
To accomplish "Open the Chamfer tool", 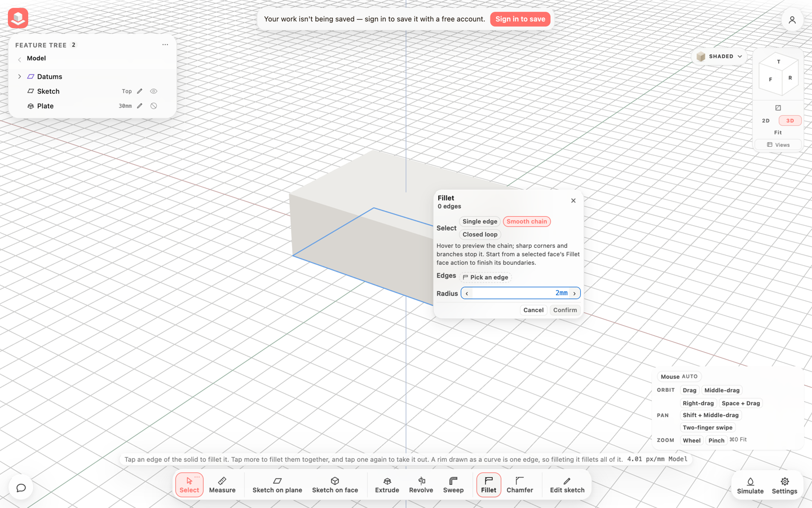I will click(x=520, y=485).
